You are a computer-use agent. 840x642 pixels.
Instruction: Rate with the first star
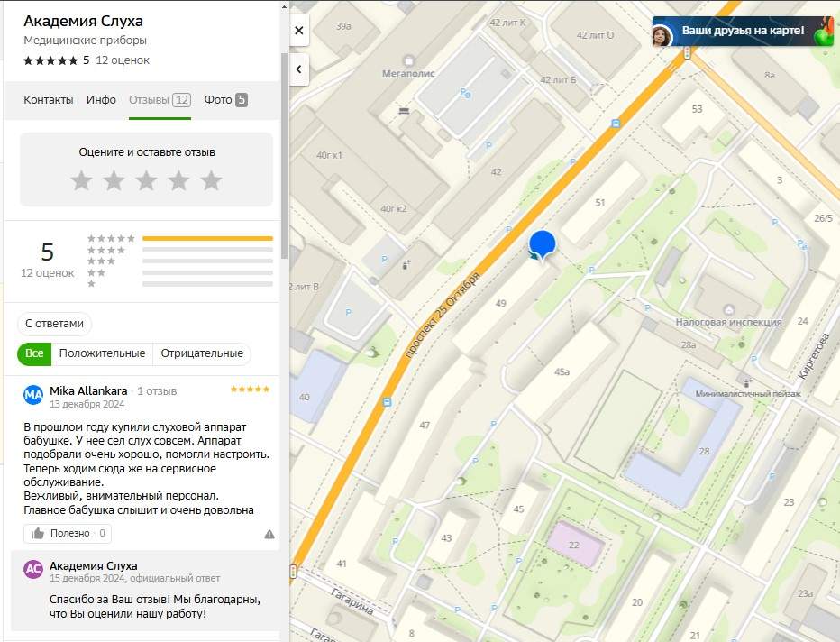pyautogui.click(x=82, y=181)
